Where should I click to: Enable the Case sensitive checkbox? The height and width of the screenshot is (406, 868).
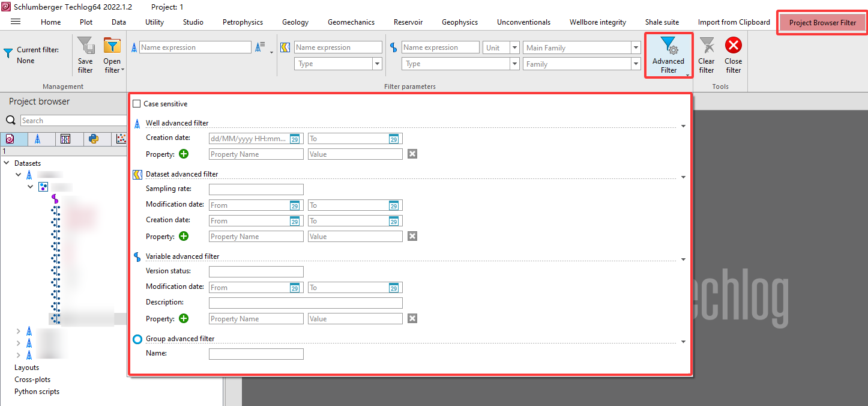tap(137, 104)
